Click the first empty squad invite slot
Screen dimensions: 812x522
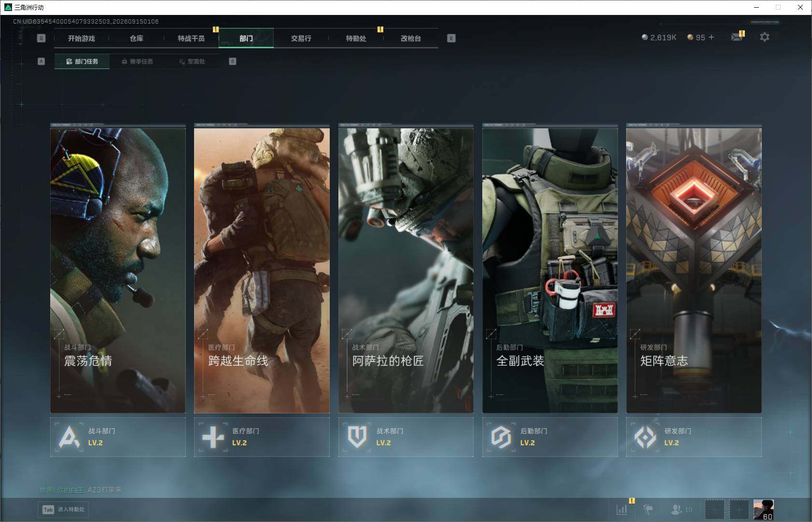pos(714,509)
